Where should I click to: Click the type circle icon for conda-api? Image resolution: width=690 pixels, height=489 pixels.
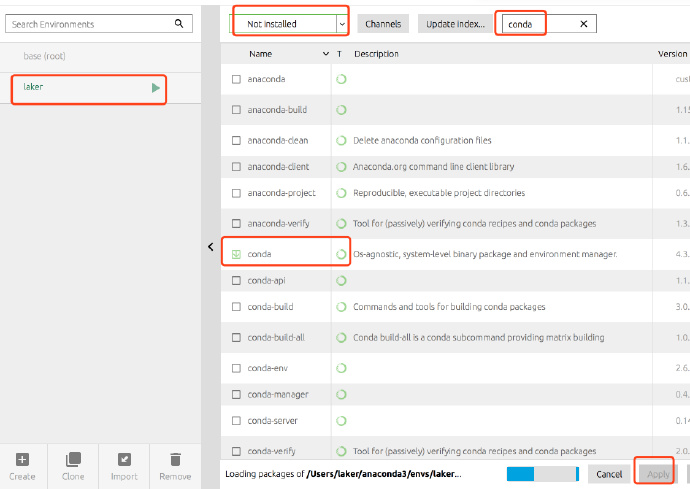click(x=341, y=280)
